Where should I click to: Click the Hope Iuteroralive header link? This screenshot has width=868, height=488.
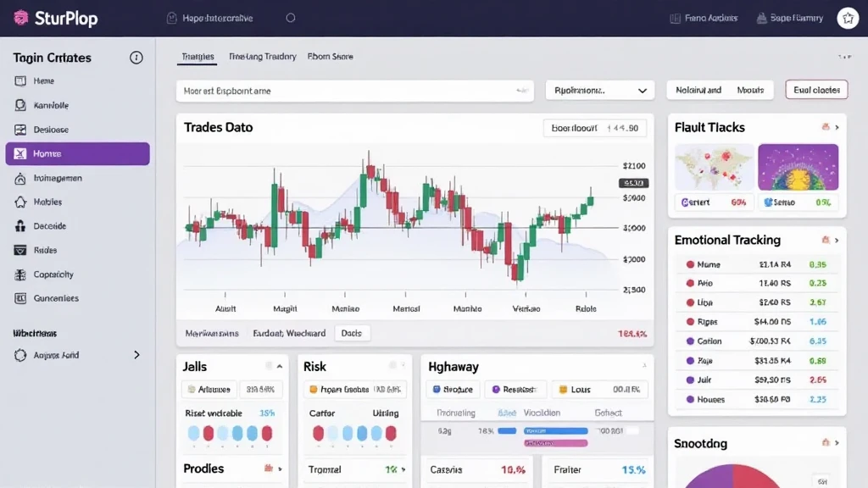click(218, 19)
